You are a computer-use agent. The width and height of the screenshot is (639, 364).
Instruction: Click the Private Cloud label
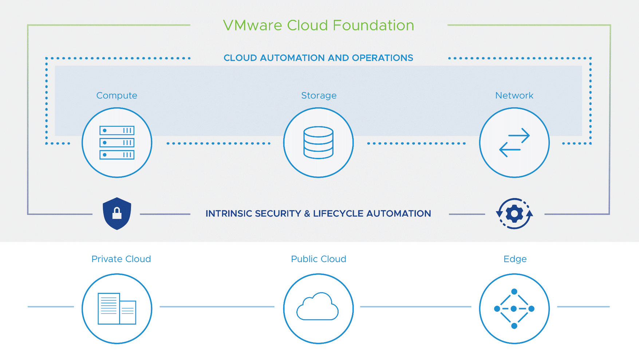pyautogui.click(x=121, y=259)
